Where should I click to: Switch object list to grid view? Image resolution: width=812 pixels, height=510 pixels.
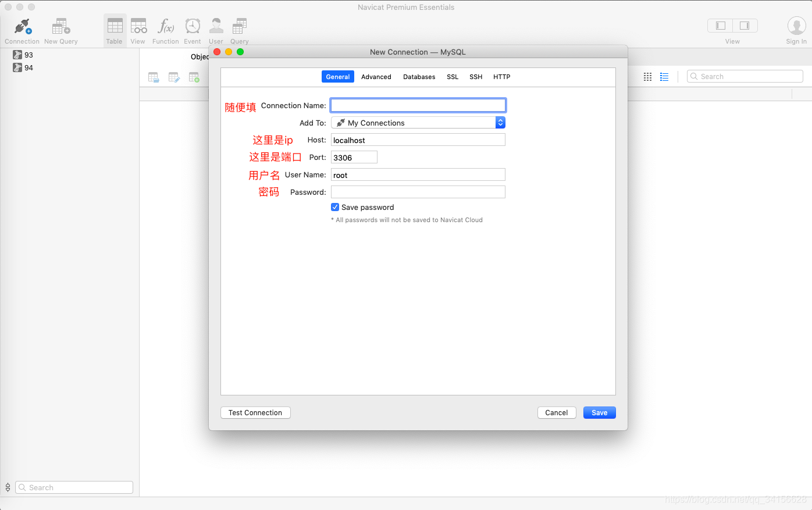pos(647,77)
